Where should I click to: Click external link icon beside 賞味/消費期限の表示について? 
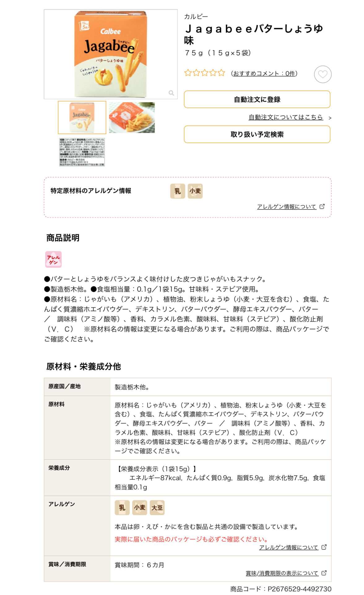324,573
